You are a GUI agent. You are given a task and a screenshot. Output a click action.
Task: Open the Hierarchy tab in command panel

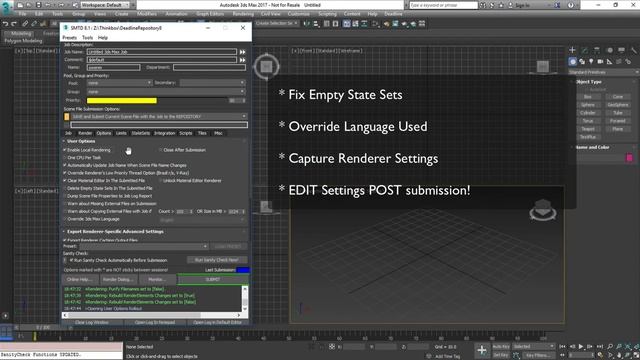597,50
